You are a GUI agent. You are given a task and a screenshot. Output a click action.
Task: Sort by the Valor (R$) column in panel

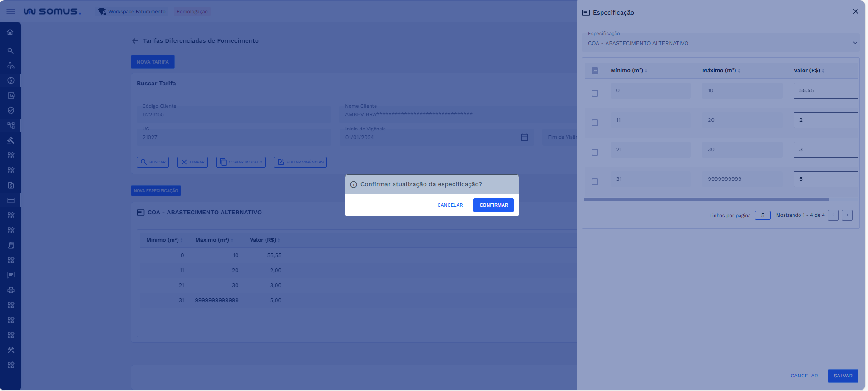pos(809,70)
